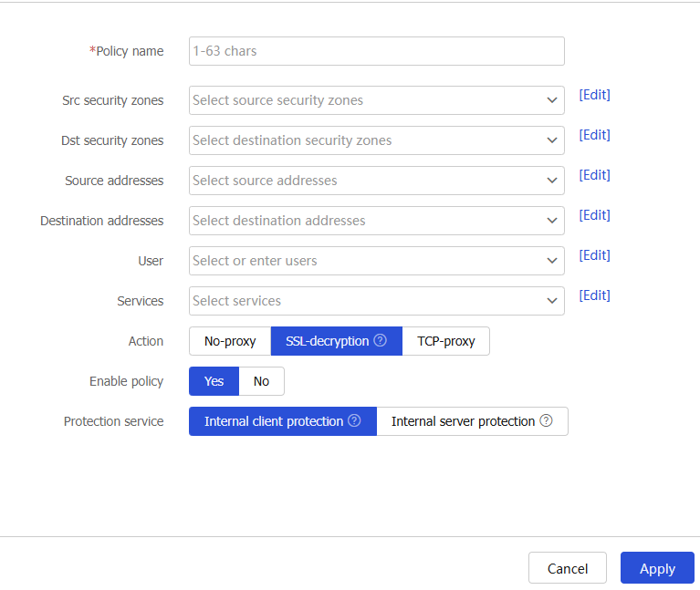The height and width of the screenshot is (590, 700).
Task: Open Edit link for Source addresses
Action: (x=594, y=175)
